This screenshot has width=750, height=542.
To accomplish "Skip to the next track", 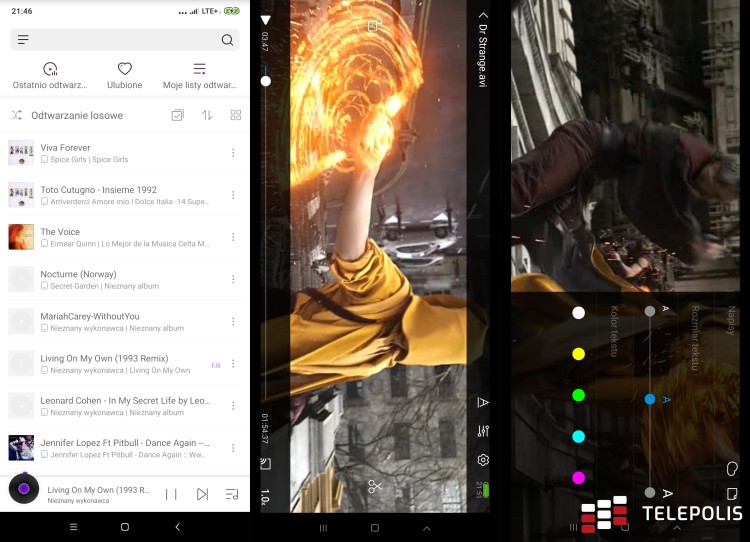I will [202, 494].
